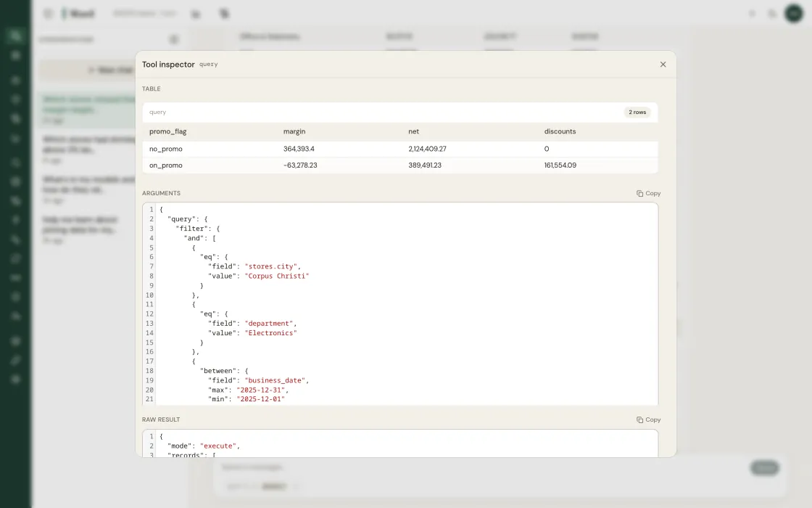Click the discounts column header
The height and width of the screenshot is (508, 812).
click(560, 131)
